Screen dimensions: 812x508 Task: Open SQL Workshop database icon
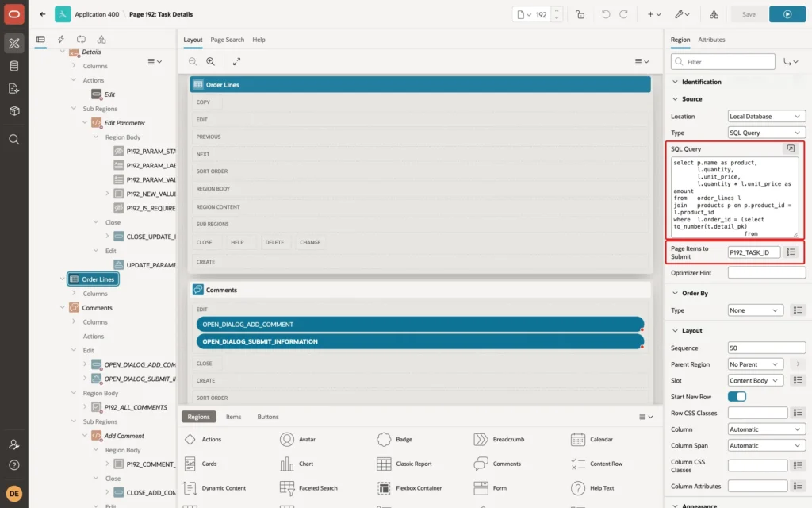tap(14, 66)
